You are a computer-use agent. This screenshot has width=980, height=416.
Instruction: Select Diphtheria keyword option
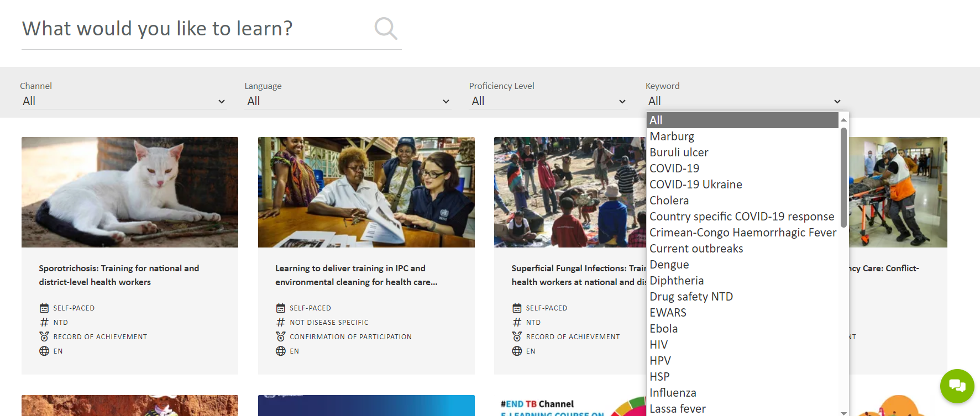(742, 281)
